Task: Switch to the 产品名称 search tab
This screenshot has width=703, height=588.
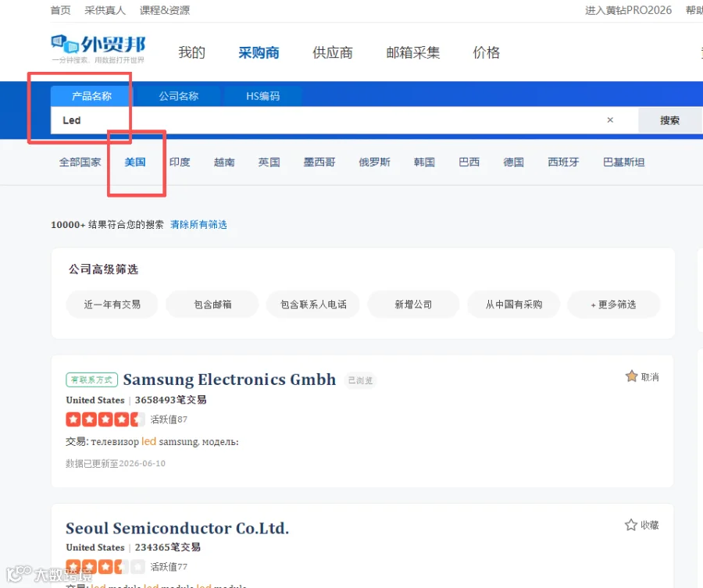Action: coord(91,96)
